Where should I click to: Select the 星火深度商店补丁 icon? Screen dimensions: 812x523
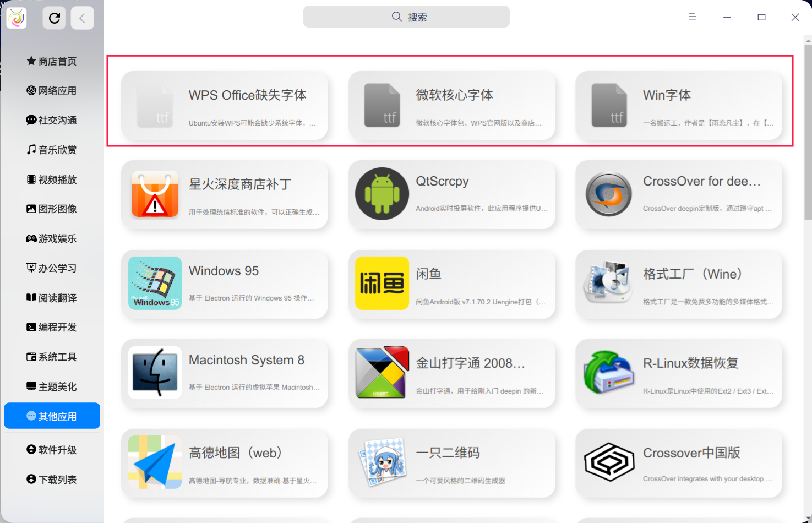tap(155, 194)
